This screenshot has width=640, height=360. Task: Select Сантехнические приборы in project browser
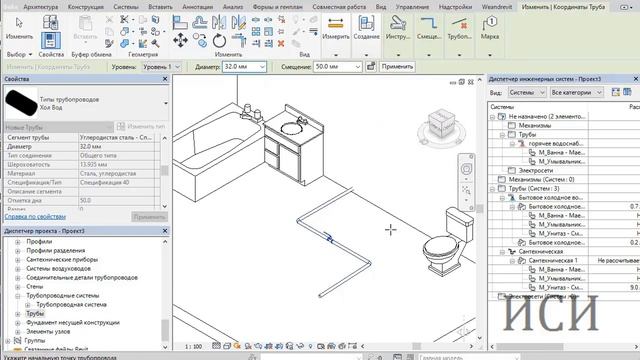(x=62, y=260)
